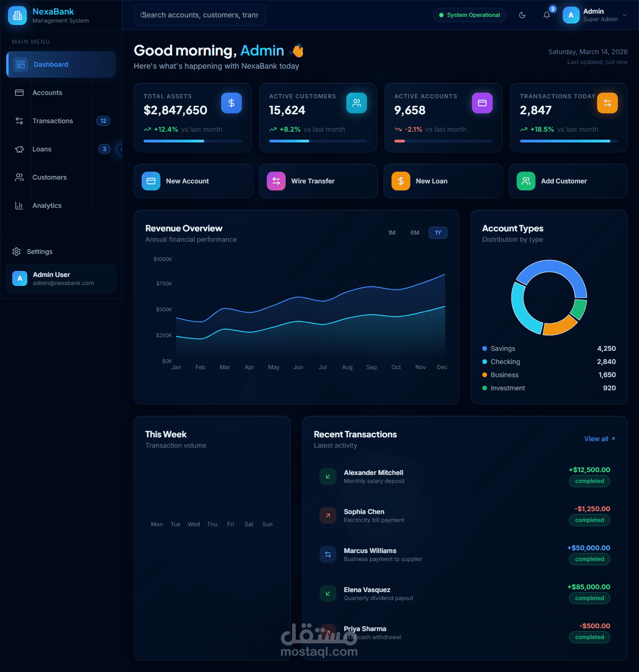This screenshot has height=672, width=639.
Task: Click the Total Assets progress bar
Action: 192,141
